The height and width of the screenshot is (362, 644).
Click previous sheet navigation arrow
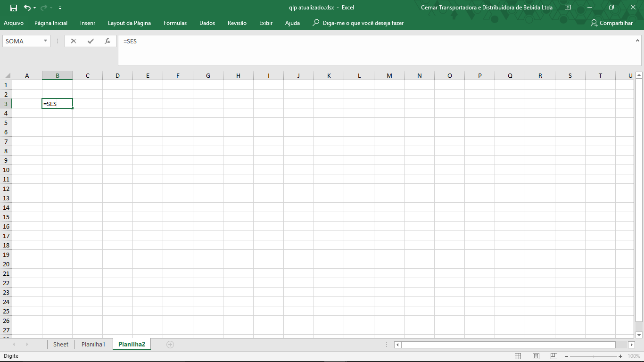pos(14,345)
